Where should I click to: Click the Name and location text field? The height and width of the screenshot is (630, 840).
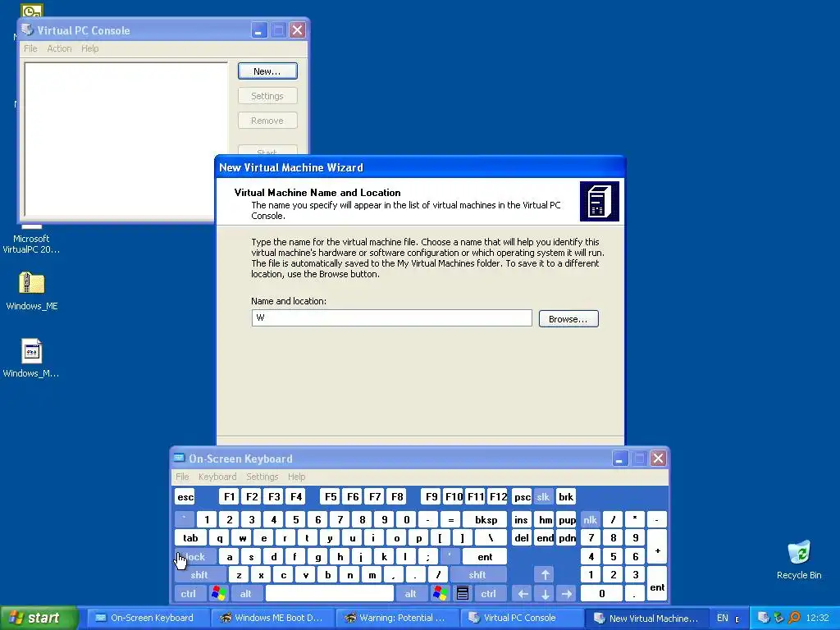pyautogui.click(x=391, y=317)
